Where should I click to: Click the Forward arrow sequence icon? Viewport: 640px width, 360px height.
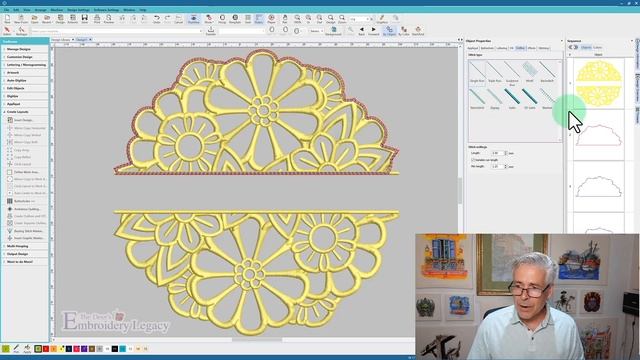click(x=373, y=31)
